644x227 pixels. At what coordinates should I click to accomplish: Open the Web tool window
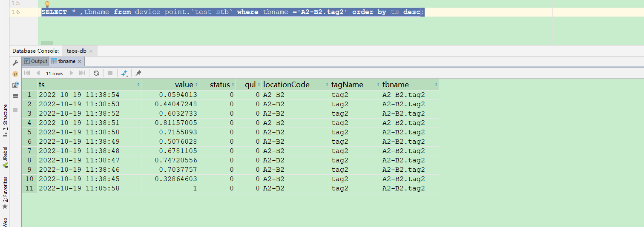pos(5,222)
